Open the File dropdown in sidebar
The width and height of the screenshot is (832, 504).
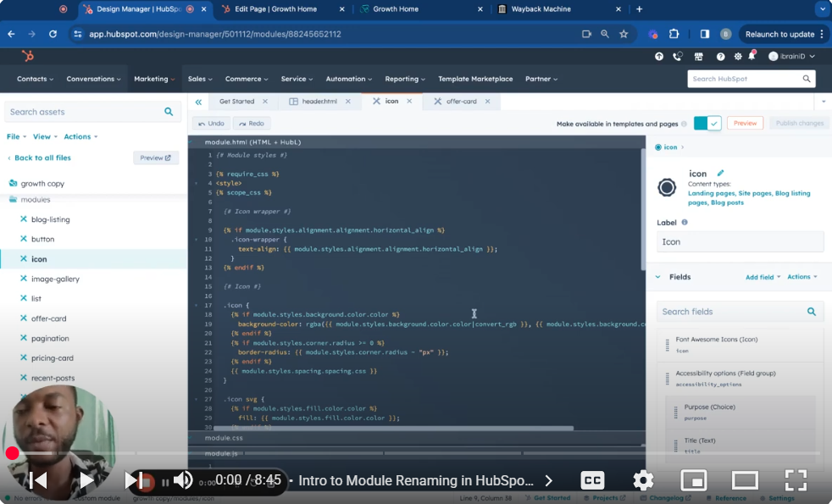click(16, 136)
